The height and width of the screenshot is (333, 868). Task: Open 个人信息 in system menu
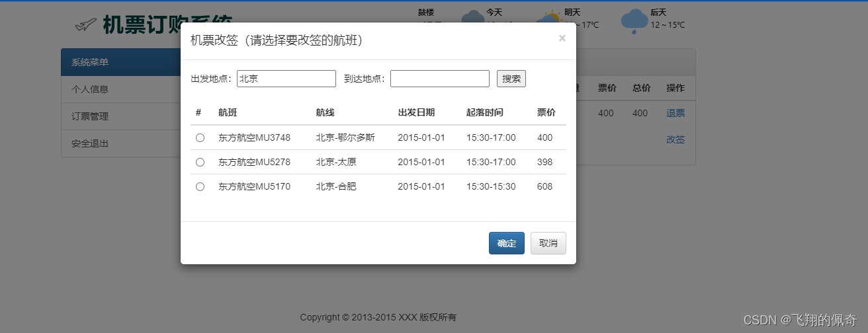(120, 89)
